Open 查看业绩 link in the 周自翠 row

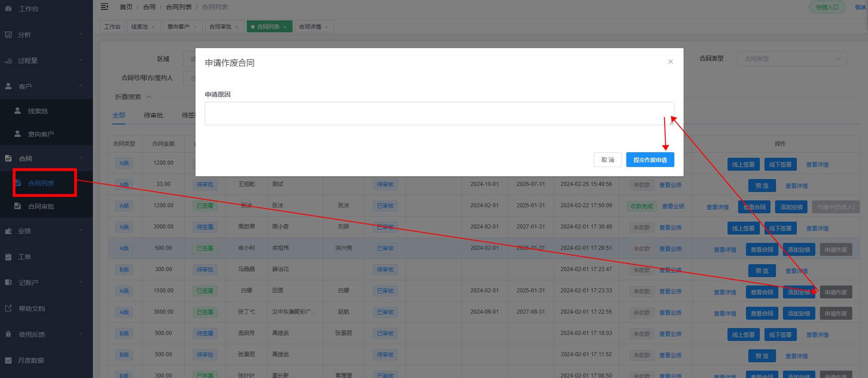(x=670, y=228)
